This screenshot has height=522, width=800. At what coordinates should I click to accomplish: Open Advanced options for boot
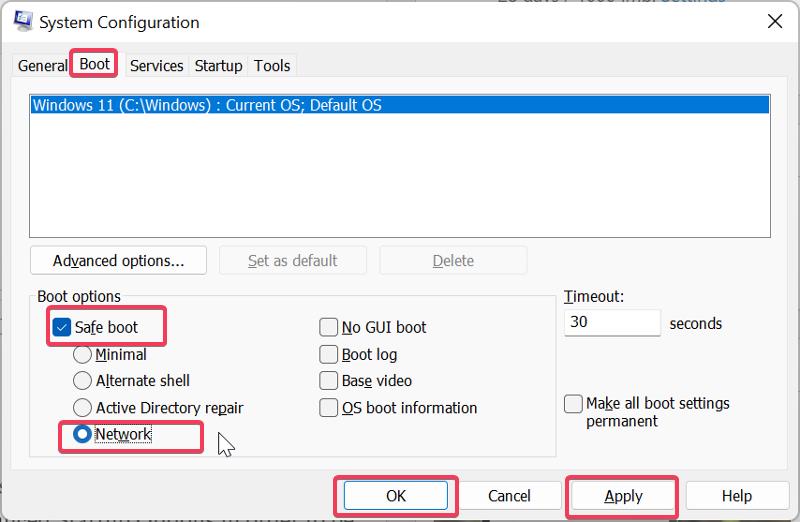pyautogui.click(x=118, y=261)
